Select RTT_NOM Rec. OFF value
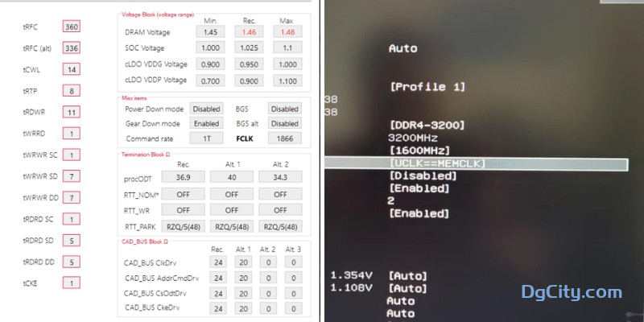 coord(184,194)
